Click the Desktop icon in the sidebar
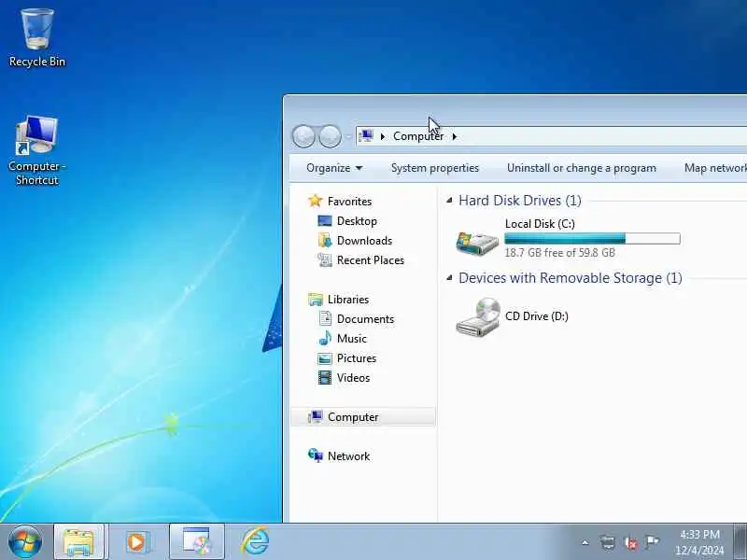Screen dimensions: 747x560 [324, 221]
